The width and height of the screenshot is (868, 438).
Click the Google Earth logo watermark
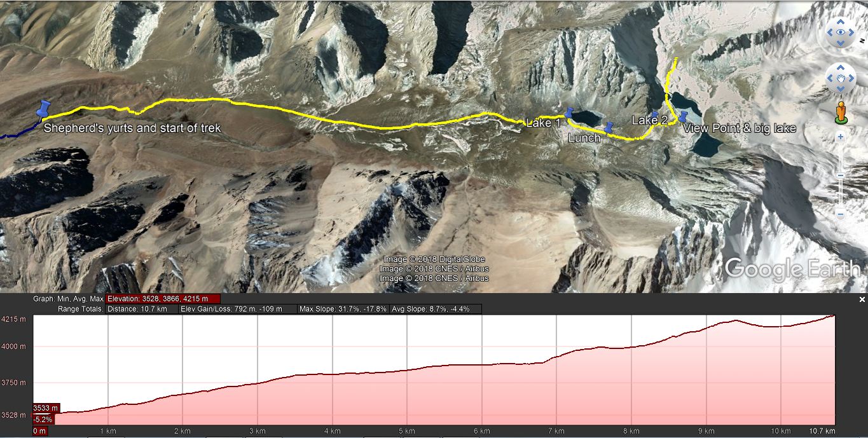tap(791, 269)
